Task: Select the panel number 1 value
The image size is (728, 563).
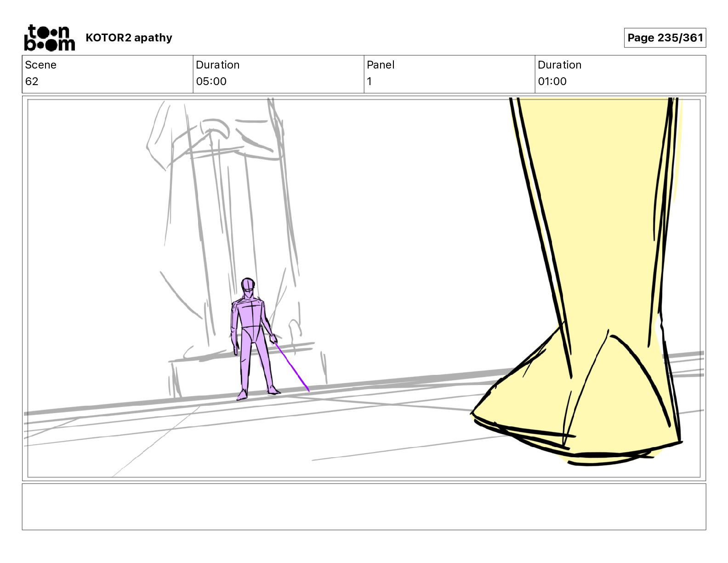Action: pos(369,81)
